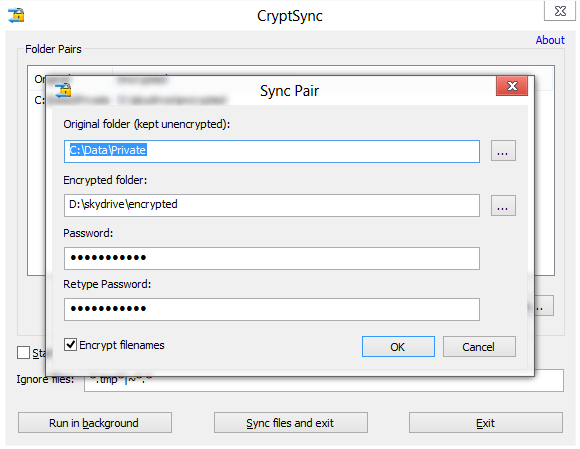Toggle the partially hidden checkbox beside the dialog
580x449 pixels.
click(23, 352)
